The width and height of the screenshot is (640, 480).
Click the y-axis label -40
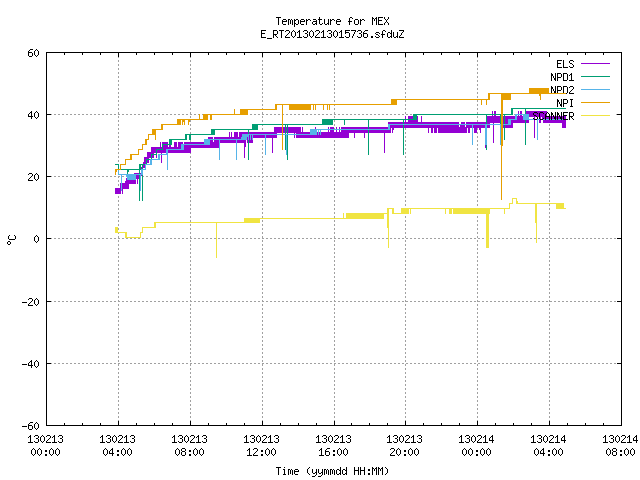(x=31, y=364)
